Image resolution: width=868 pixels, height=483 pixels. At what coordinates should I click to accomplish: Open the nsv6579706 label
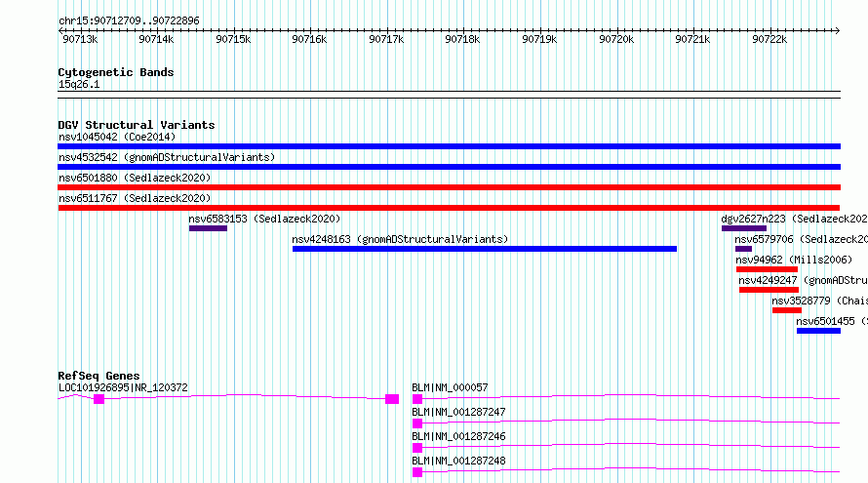[x=801, y=239]
